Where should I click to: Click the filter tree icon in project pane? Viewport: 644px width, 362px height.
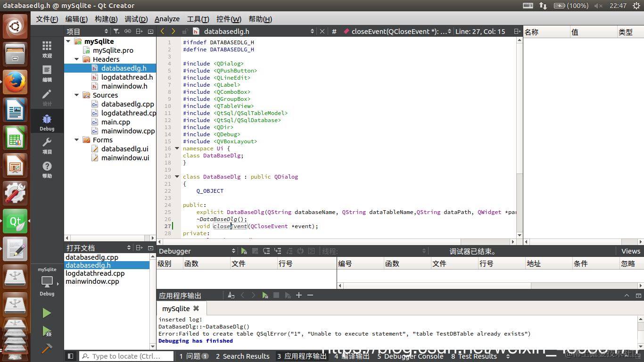coord(116,31)
